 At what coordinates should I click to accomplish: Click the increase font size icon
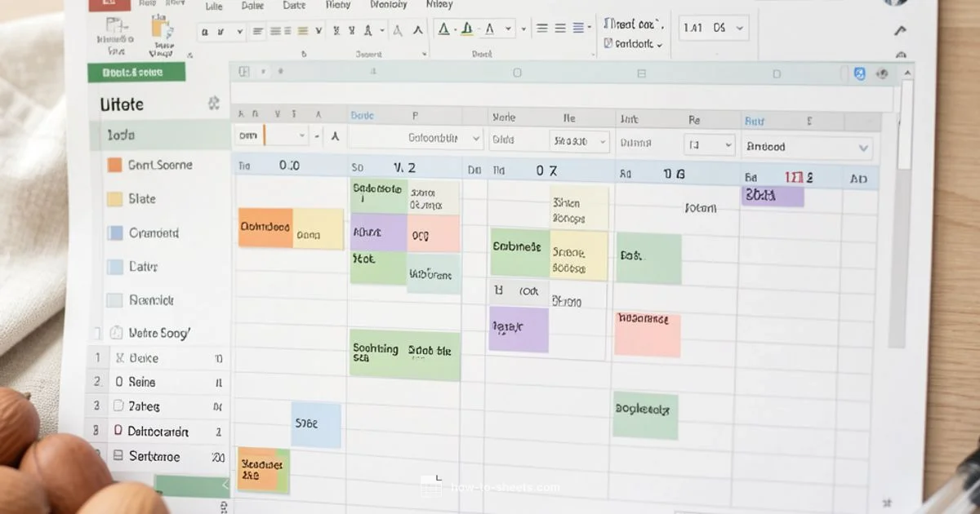click(x=418, y=32)
